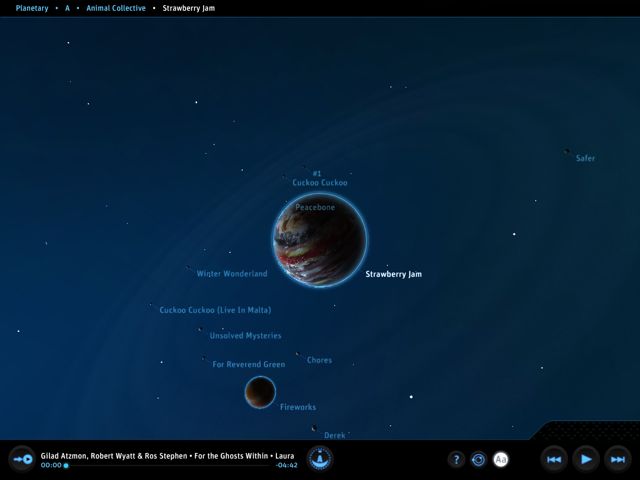Choose the #1 track label

316,173
